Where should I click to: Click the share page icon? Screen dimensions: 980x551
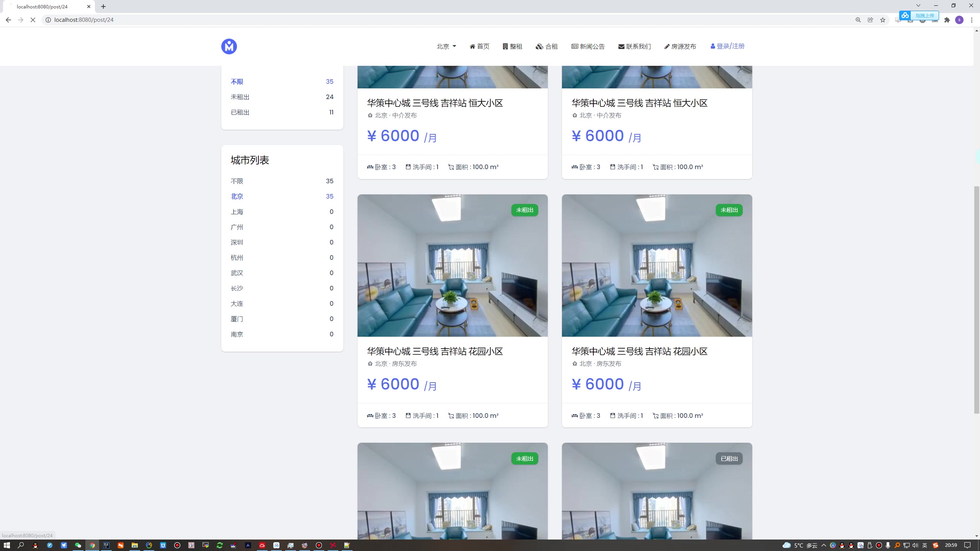tap(870, 20)
